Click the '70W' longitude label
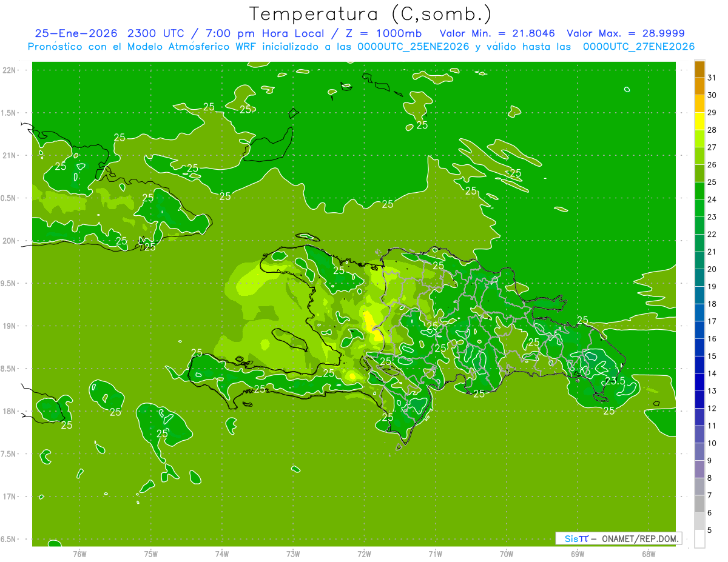The image size is (728, 562). tap(506, 554)
